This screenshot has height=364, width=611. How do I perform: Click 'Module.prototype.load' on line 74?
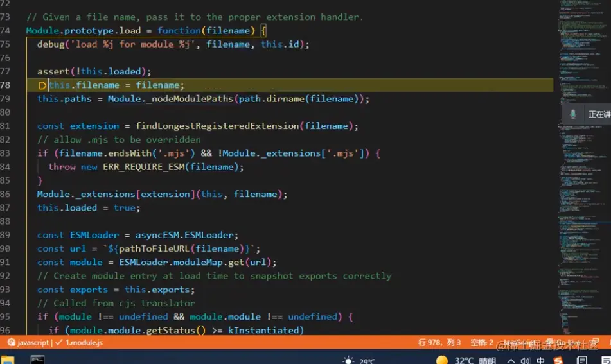[84, 30]
